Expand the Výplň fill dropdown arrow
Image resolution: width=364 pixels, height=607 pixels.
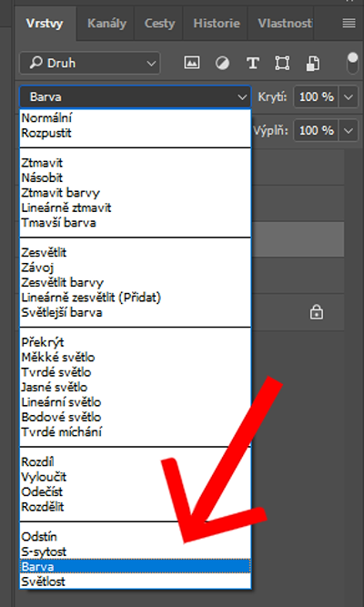tap(349, 131)
